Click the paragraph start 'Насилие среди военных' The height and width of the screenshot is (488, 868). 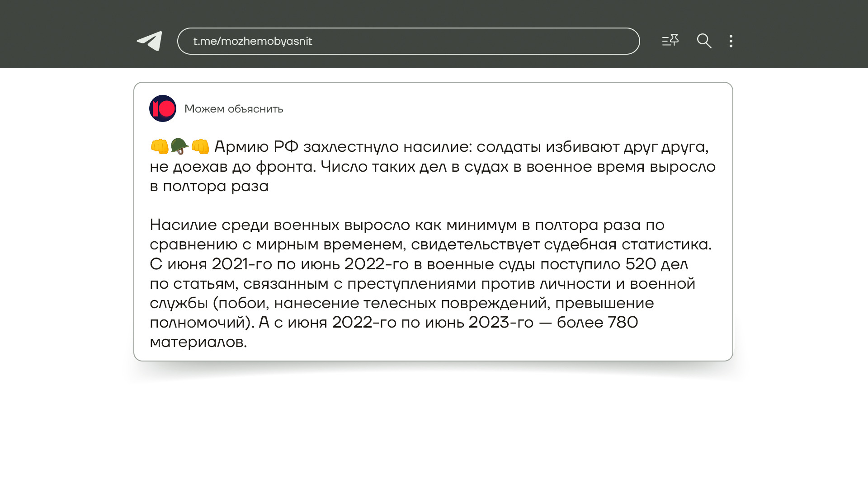click(x=245, y=225)
